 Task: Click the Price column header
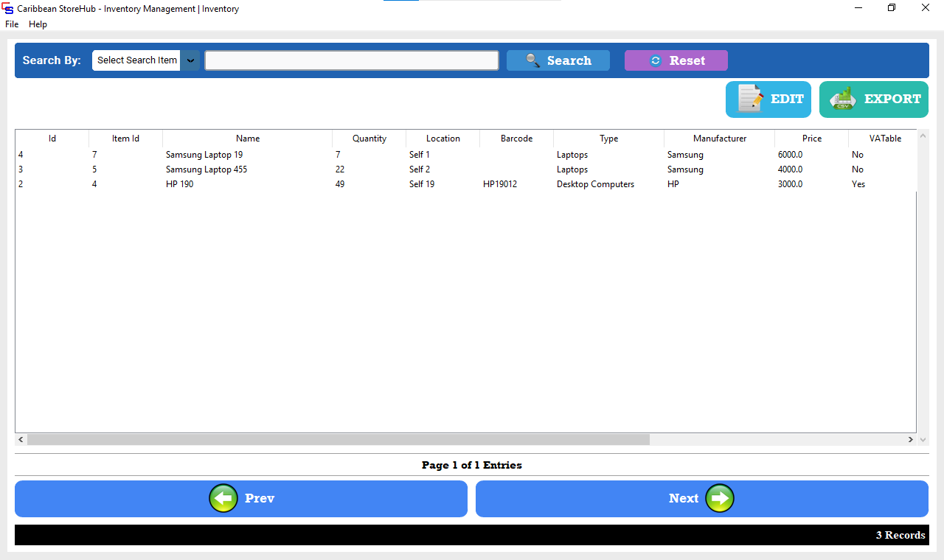click(x=812, y=139)
